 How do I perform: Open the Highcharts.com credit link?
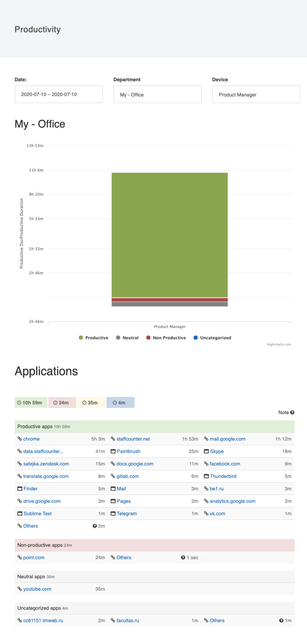pyautogui.click(x=279, y=344)
